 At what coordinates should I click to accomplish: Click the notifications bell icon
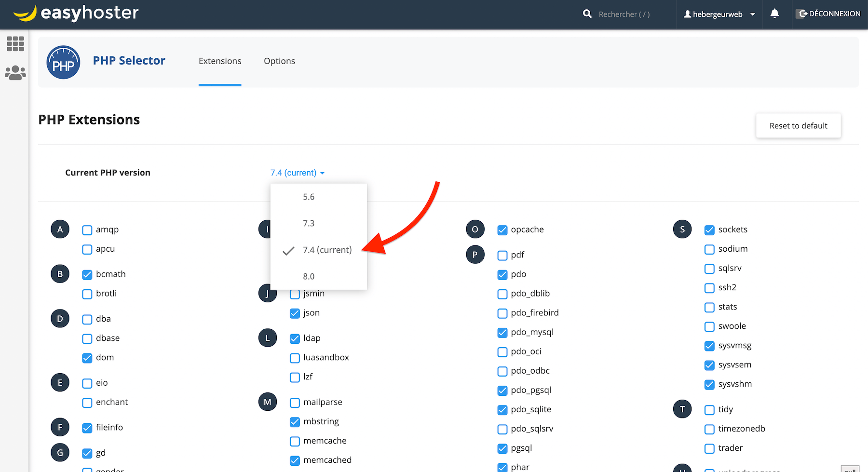(x=774, y=14)
